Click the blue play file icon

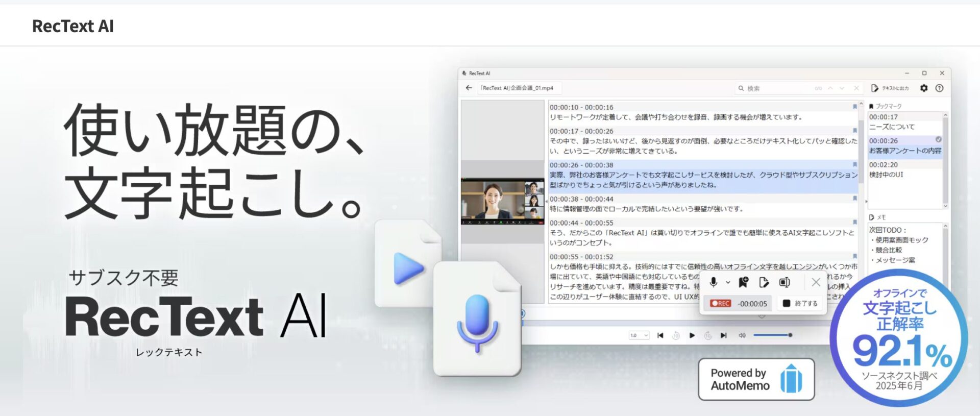click(407, 263)
